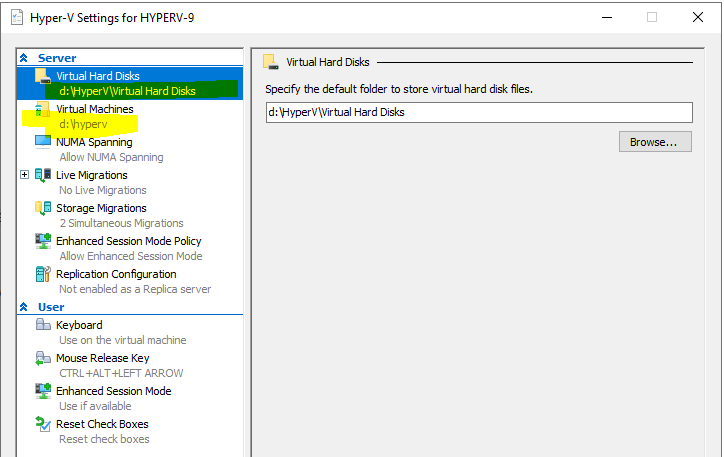This screenshot has width=724, height=457.
Task: Click the User section header
Action: click(x=51, y=307)
